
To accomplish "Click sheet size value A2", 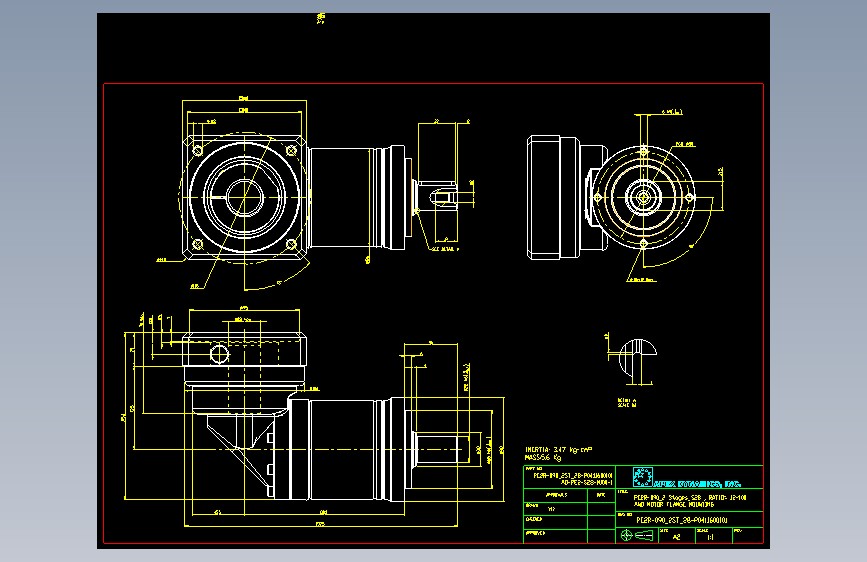I will (x=676, y=537).
